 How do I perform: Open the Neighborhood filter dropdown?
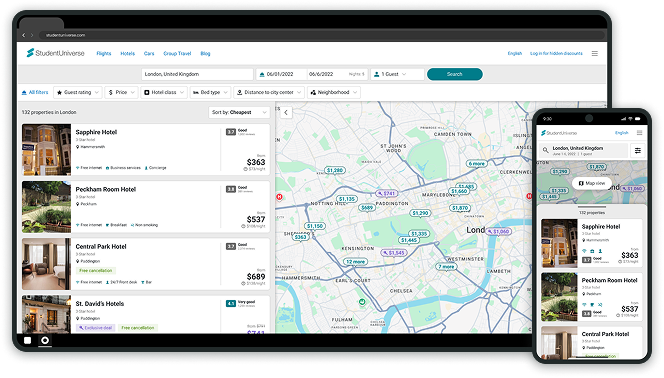point(334,92)
